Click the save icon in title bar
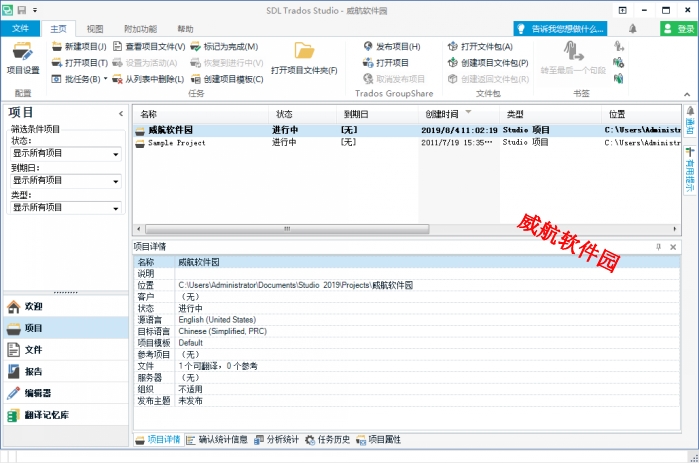This screenshot has width=699, height=463. 21,10
